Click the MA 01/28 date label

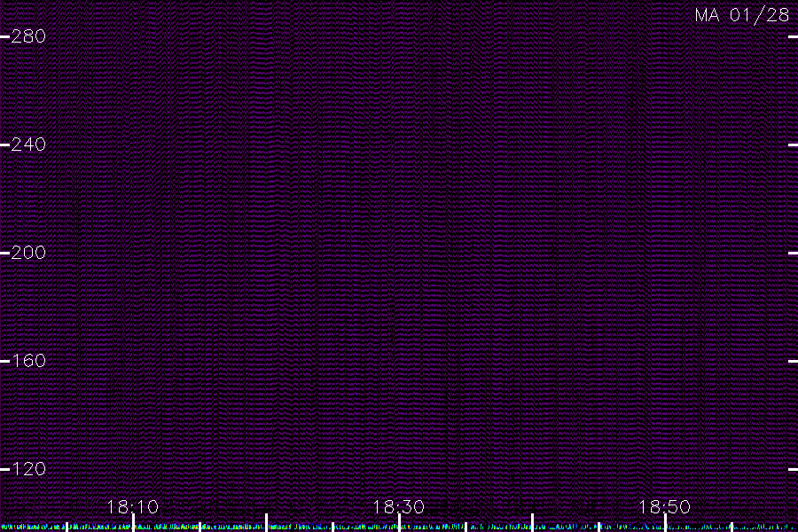click(x=742, y=15)
